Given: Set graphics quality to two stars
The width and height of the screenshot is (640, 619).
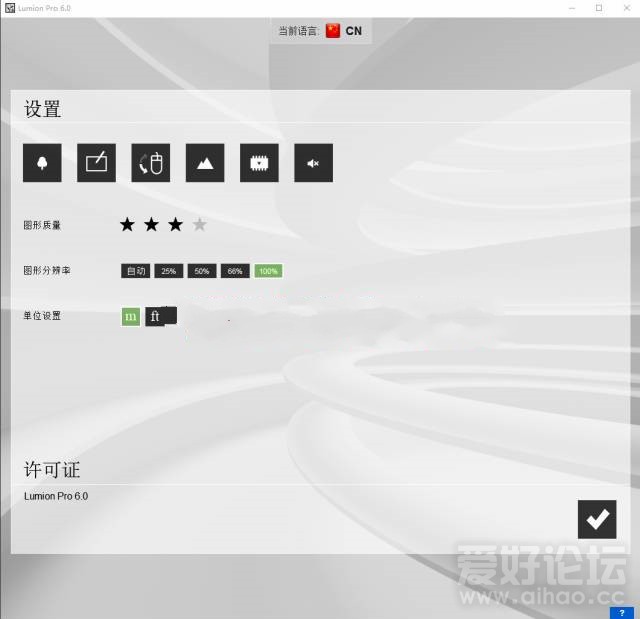Looking at the screenshot, I should [x=151, y=225].
